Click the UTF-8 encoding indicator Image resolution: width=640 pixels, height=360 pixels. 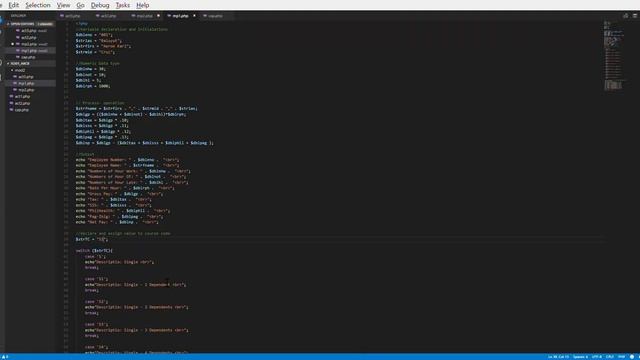pos(597,357)
